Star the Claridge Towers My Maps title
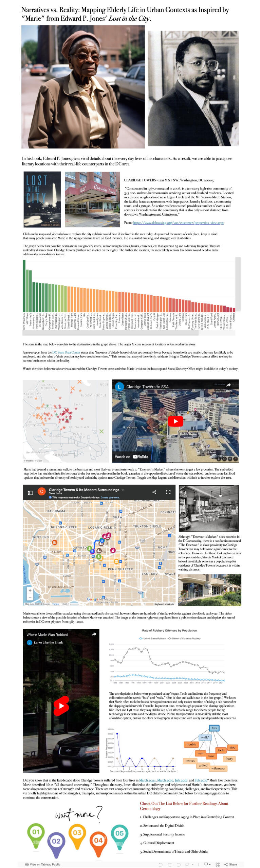This screenshot has height=868, width=260. click(x=123, y=490)
